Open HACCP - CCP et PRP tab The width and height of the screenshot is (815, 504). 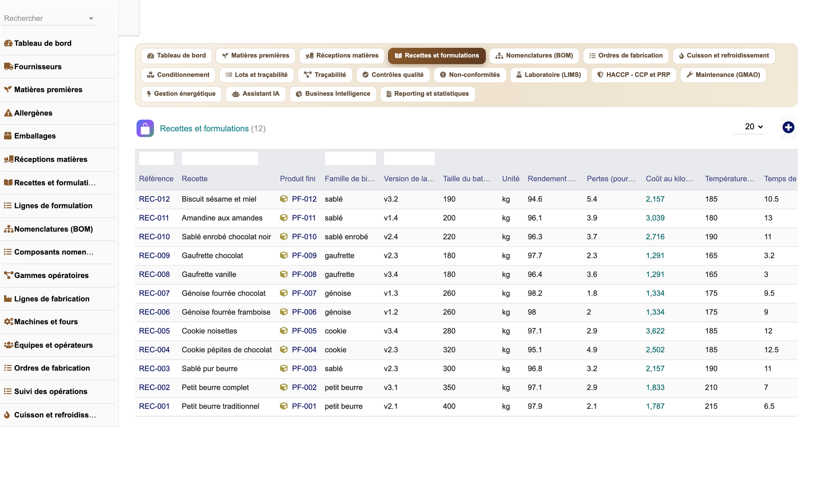click(x=634, y=75)
